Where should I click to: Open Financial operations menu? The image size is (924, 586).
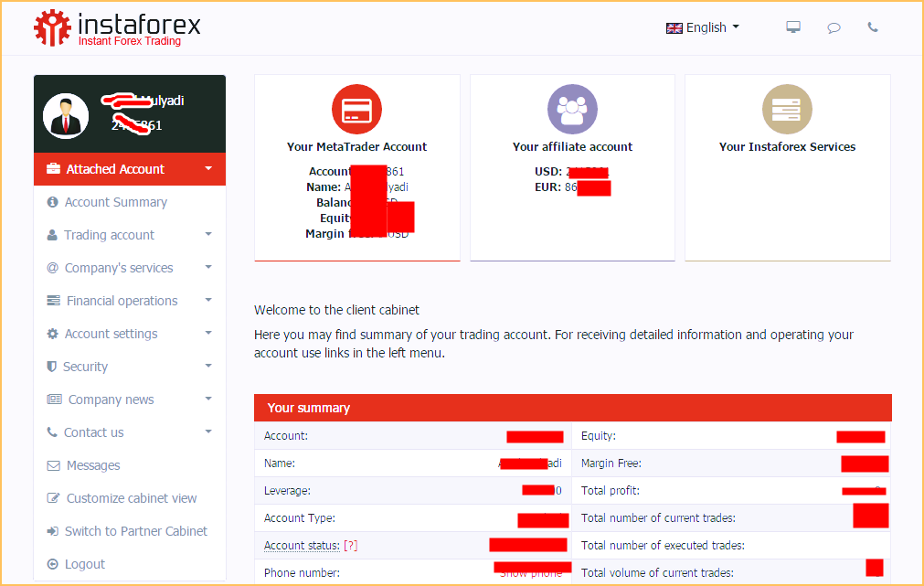coord(122,301)
